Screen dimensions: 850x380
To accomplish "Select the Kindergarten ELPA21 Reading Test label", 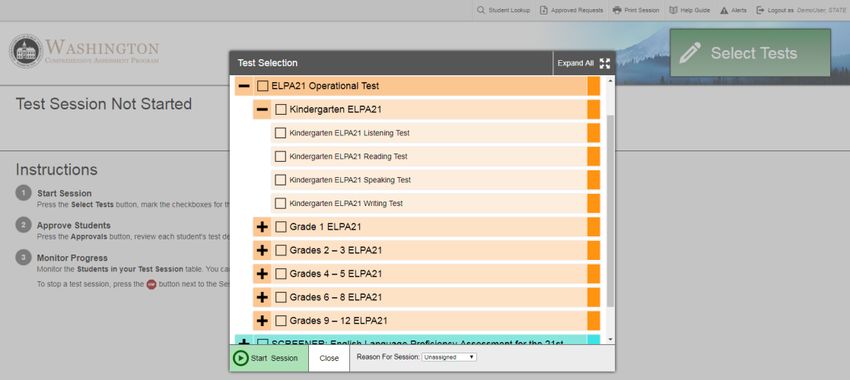I will (x=349, y=157).
